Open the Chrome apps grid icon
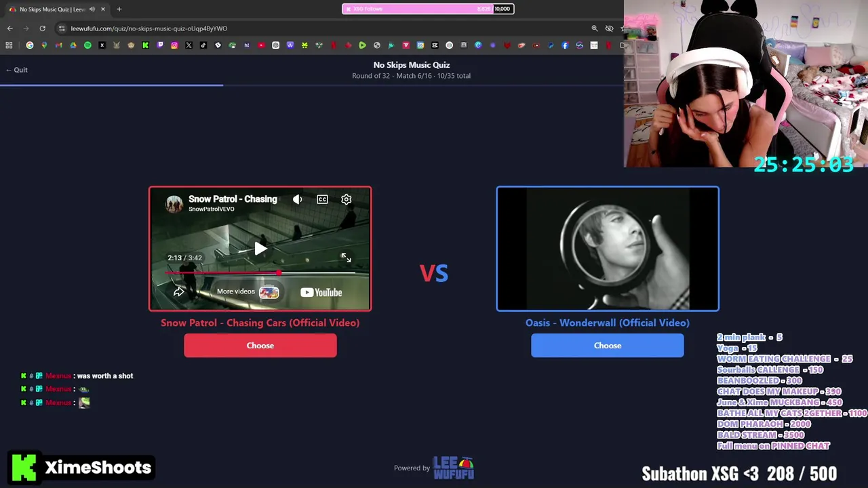 [9, 45]
